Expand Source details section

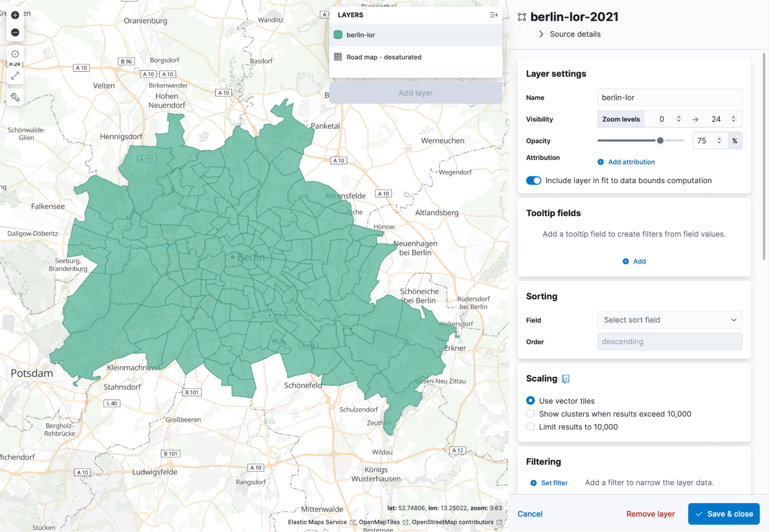(x=569, y=34)
